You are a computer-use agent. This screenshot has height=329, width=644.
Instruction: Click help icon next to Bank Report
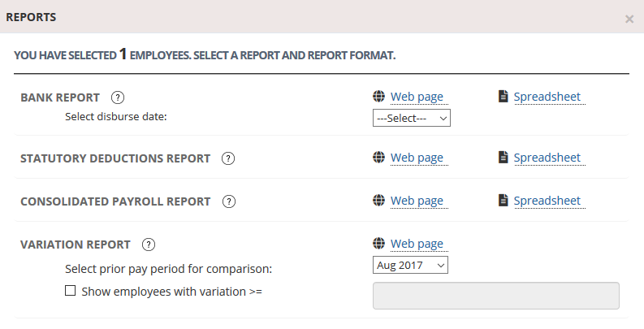tap(118, 97)
